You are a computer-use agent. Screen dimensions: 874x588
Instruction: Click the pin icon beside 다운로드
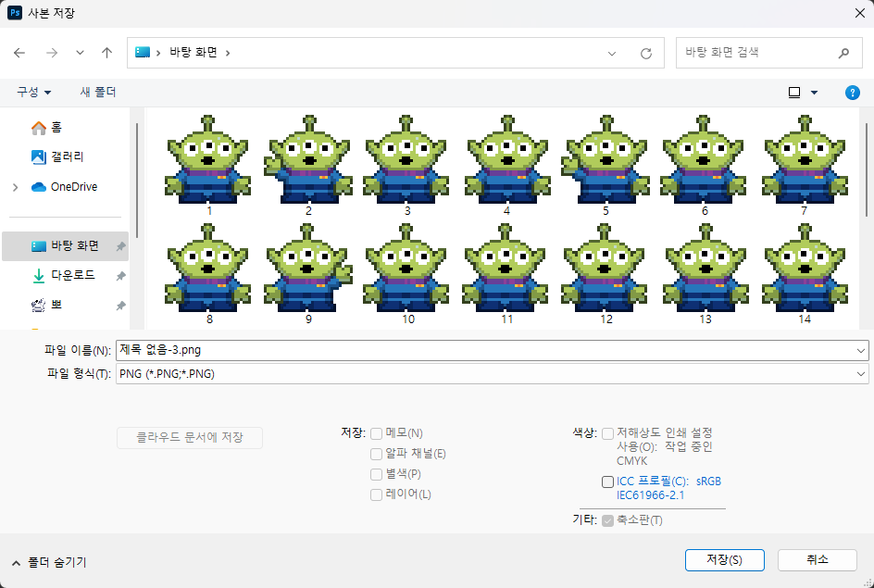pos(120,276)
